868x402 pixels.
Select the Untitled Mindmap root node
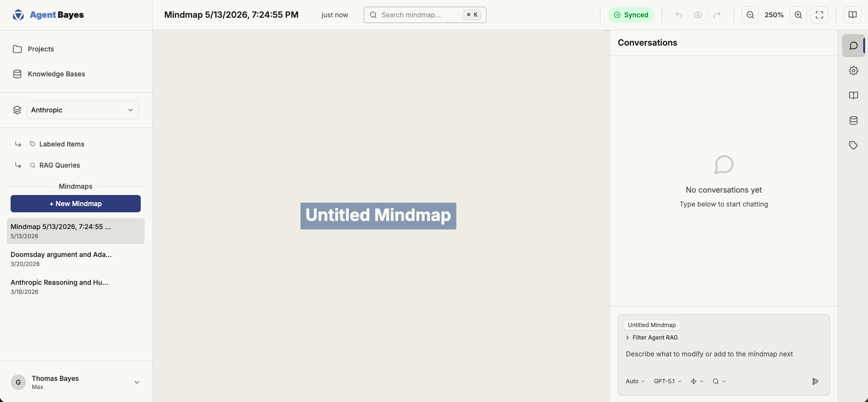pos(379,216)
